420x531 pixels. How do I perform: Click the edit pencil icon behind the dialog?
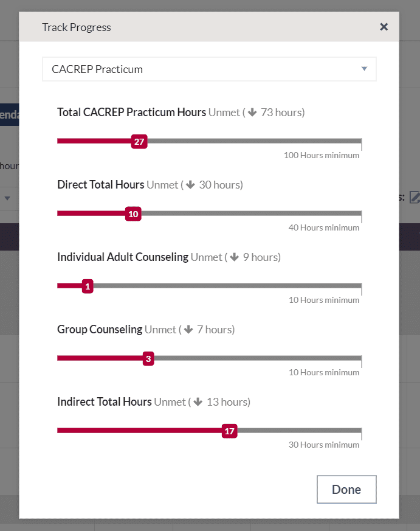click(416, 197)
